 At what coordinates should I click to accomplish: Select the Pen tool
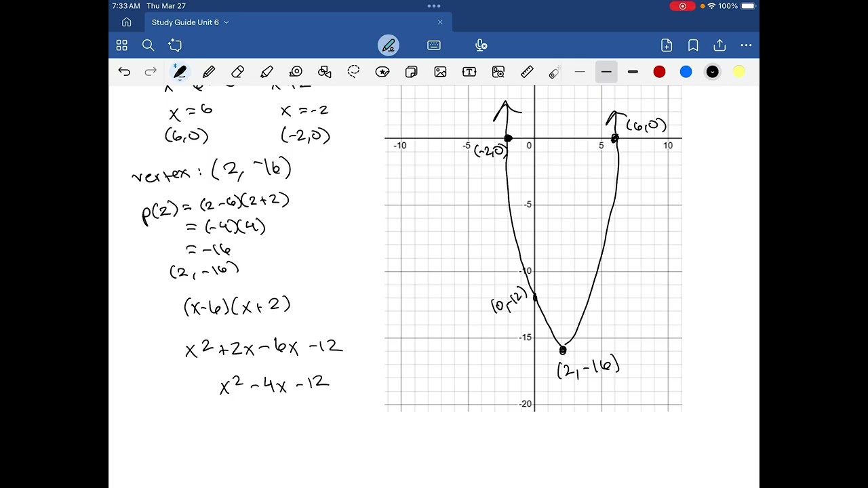(x=180, y=72)
